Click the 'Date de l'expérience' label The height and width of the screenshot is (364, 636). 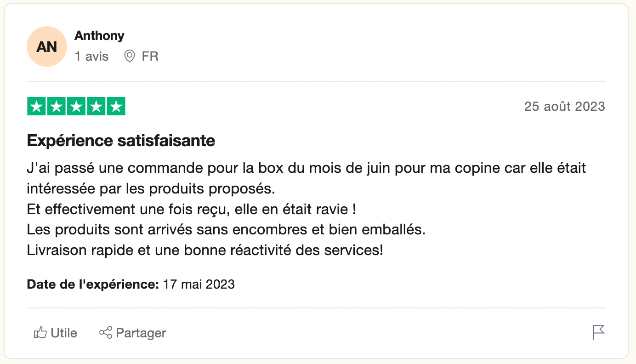pyautogui.click(x=93, y=284)
